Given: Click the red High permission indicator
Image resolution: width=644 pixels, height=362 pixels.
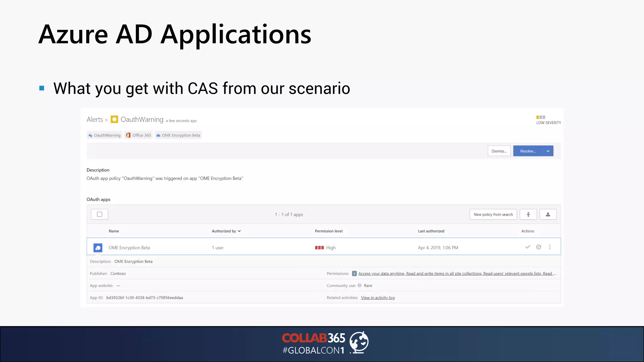Looking at the screenshot, I should click(x=319, y=248).
